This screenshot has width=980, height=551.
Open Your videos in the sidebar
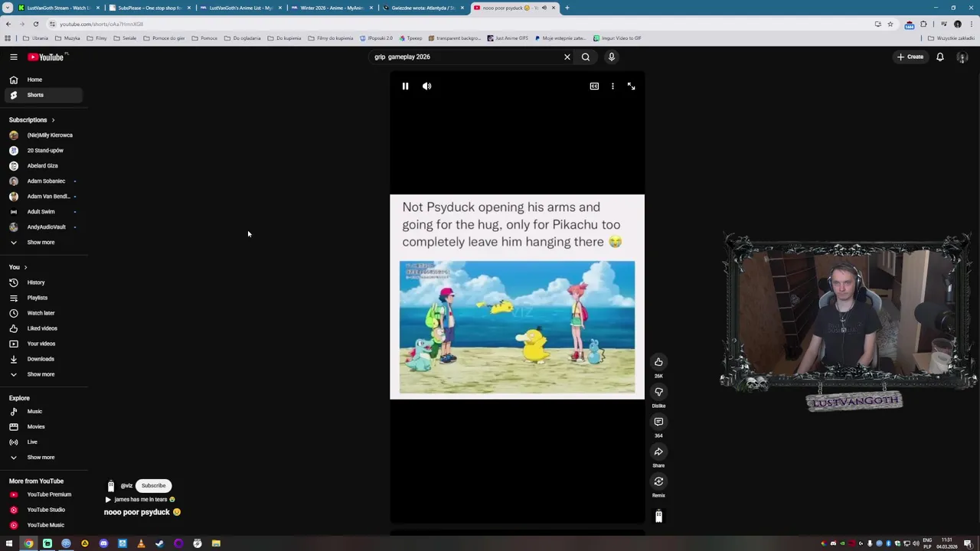click(42, 344)
